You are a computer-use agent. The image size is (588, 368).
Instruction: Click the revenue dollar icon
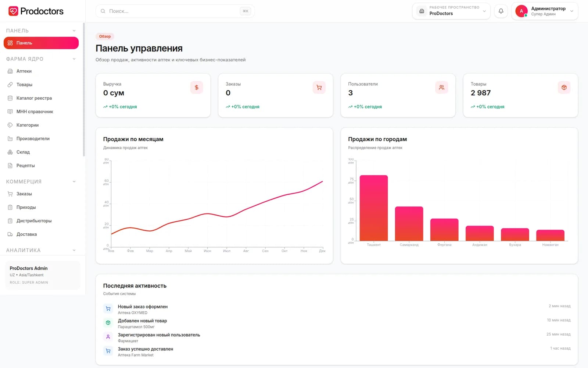point(197,88)
